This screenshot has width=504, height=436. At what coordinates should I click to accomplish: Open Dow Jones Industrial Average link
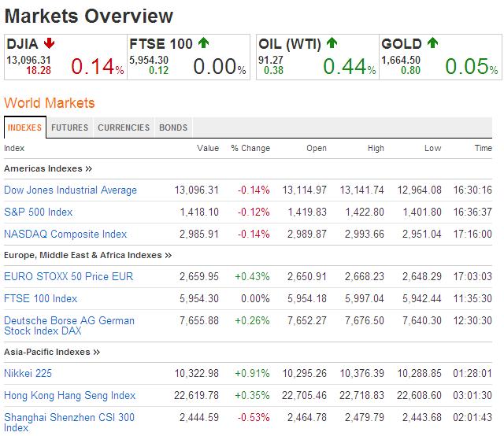pyautogui.click(x=70, y=190)
